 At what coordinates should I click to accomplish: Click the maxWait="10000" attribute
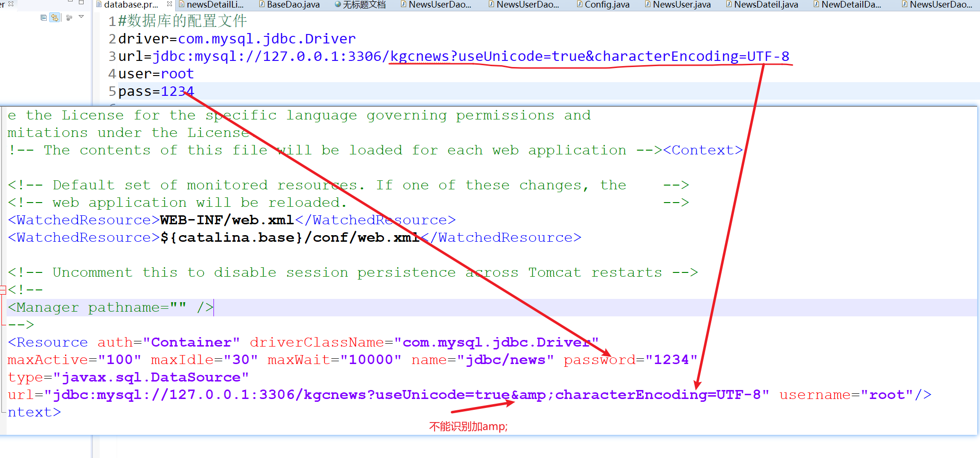(334, 360)
